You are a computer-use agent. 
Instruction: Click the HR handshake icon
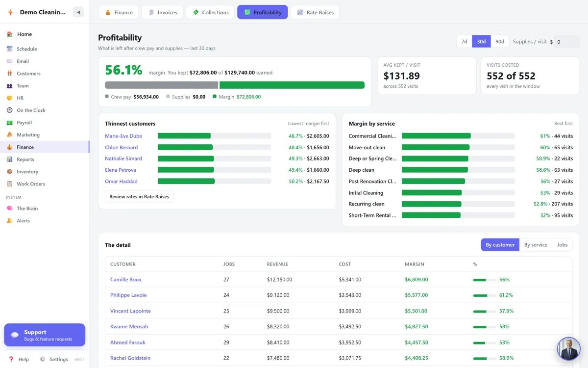[10, 98]
